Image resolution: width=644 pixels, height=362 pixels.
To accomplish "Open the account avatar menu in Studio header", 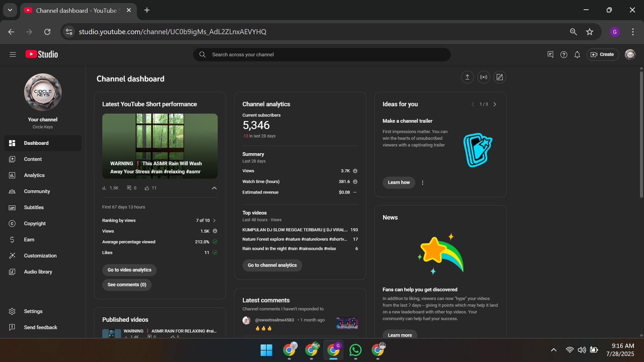I will pyautogui.click(x=630, y=54).
